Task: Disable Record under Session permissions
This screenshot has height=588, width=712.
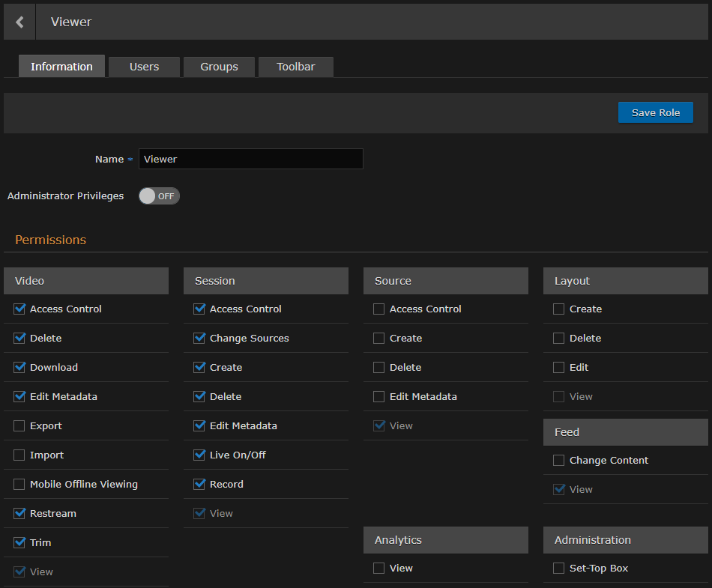Action: 199,484
